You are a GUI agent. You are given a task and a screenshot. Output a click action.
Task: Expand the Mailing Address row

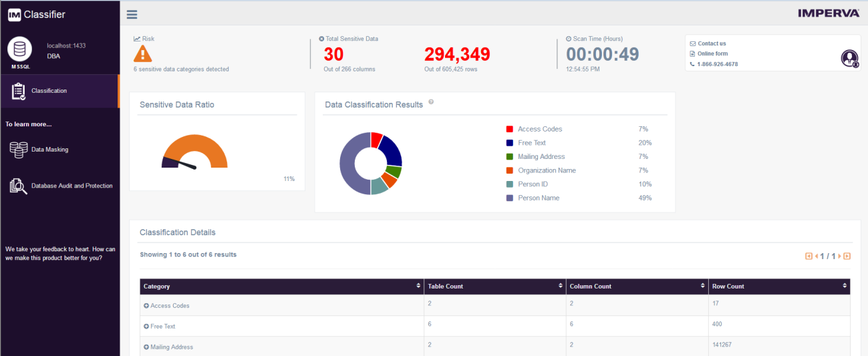(146, 347)
